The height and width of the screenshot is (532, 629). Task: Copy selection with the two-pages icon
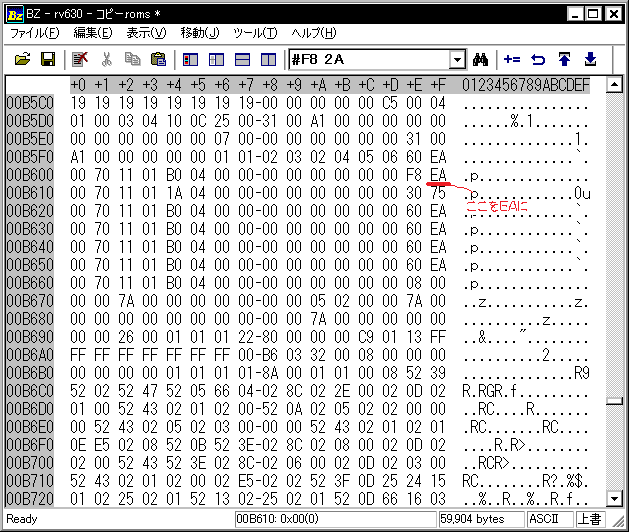132,59
